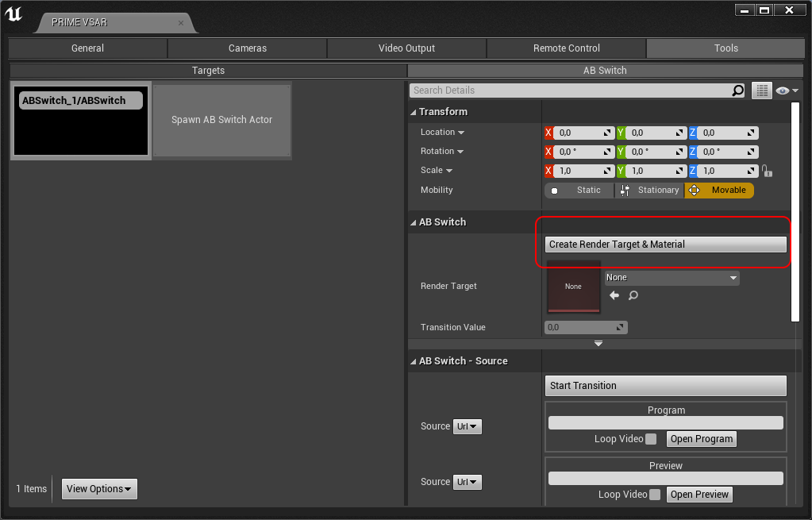The image size is (812, 520).
Task: Switch to the Remote Control tab
Action: [x=565, y=48]
